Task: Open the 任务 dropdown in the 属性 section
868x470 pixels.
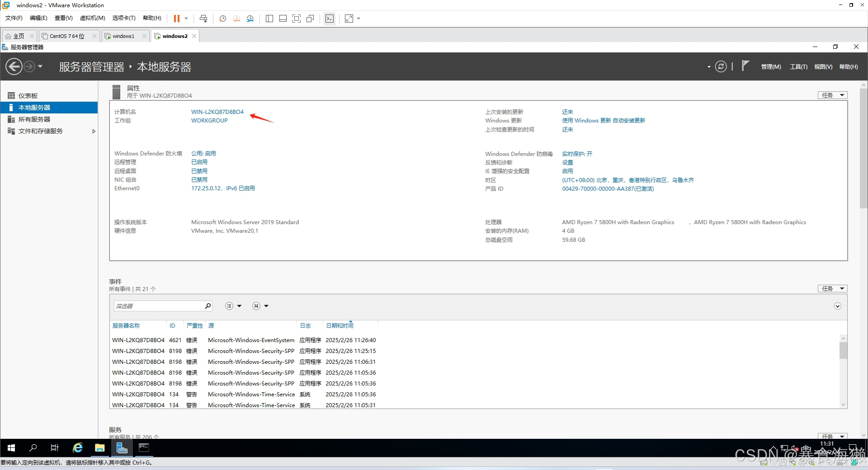Action: pos(832,95)
